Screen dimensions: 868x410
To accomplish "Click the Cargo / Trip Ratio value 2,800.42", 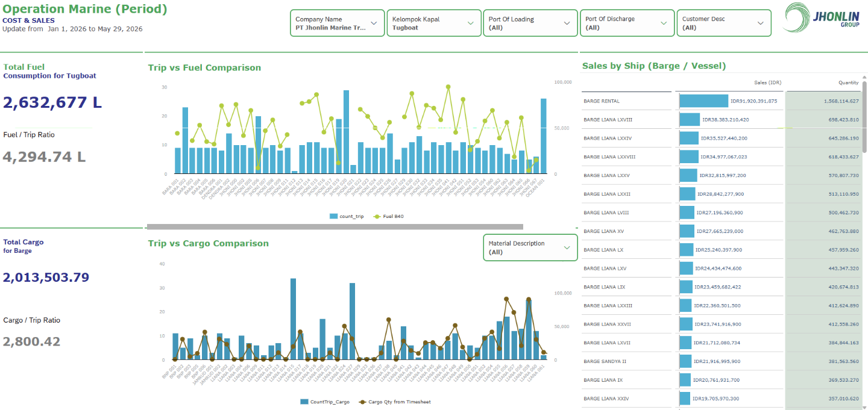I will (x=32, y=342).
